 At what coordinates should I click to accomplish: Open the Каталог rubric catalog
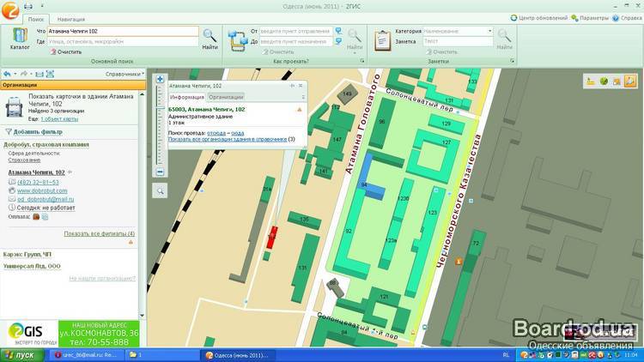(x=20, y=39)
